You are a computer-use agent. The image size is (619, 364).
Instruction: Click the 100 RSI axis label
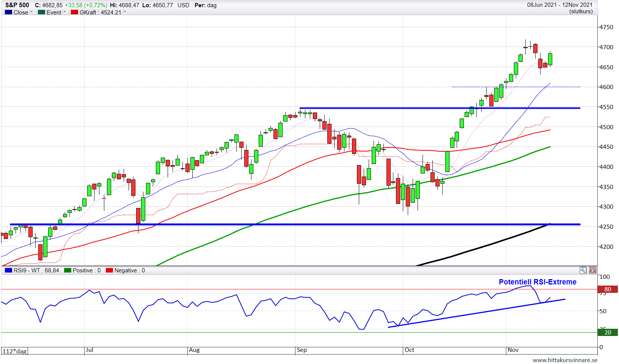[605, 277]
